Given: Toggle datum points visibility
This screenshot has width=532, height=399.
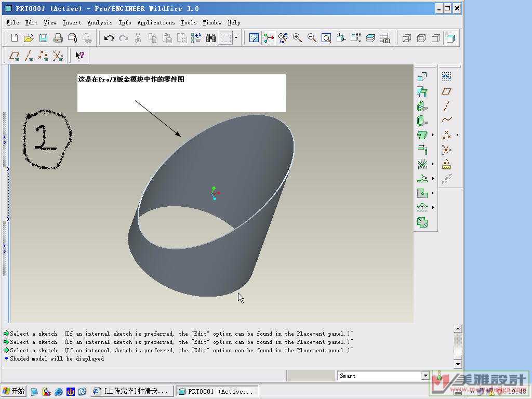Looking at the screenshot, I should click(44, 56).
